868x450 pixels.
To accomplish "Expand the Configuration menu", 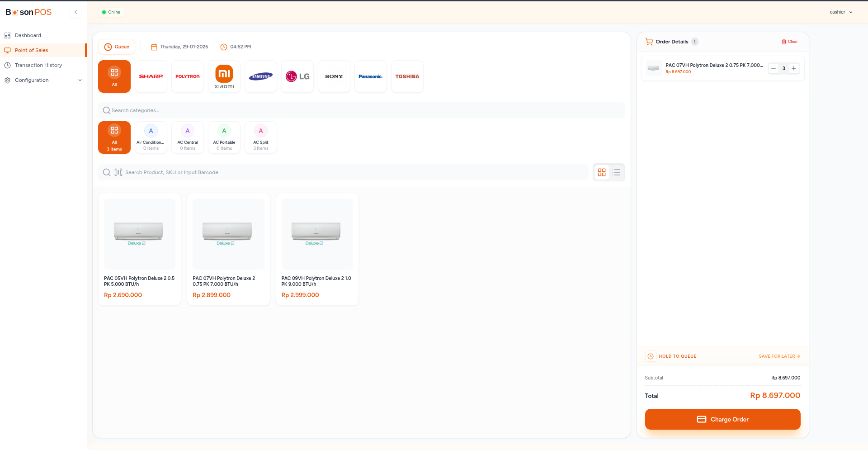I will 80,80.
